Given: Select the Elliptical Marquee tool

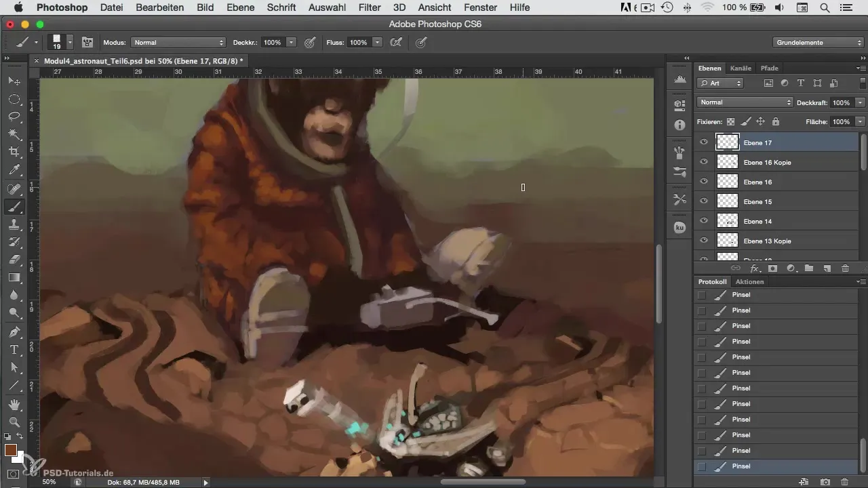Looking at the screenshot, I should (14, 99).
